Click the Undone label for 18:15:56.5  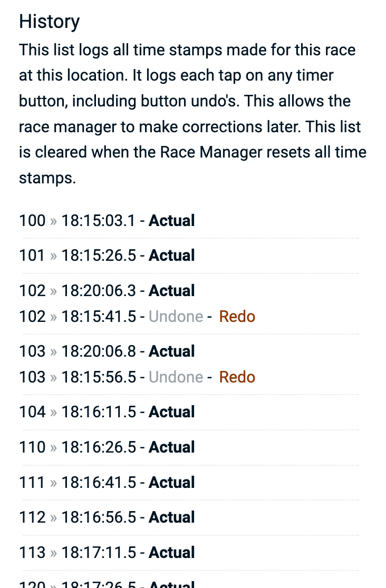pyautogui.click(x=176, y=377)
